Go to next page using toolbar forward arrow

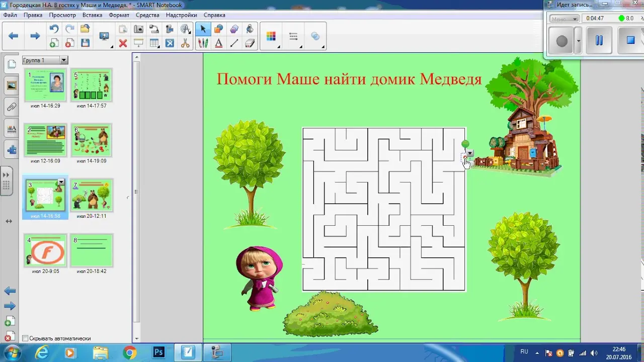[35, 36]
